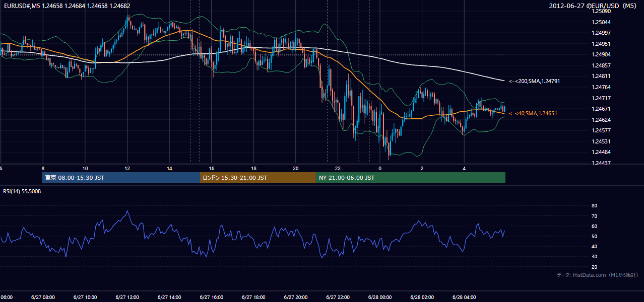Click price axis value 1.24764

coord(601,87)
